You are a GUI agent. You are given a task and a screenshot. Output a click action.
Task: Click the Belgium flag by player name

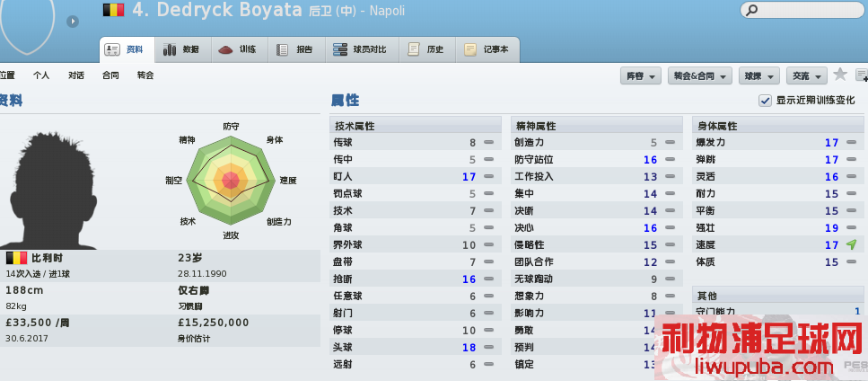113,10
